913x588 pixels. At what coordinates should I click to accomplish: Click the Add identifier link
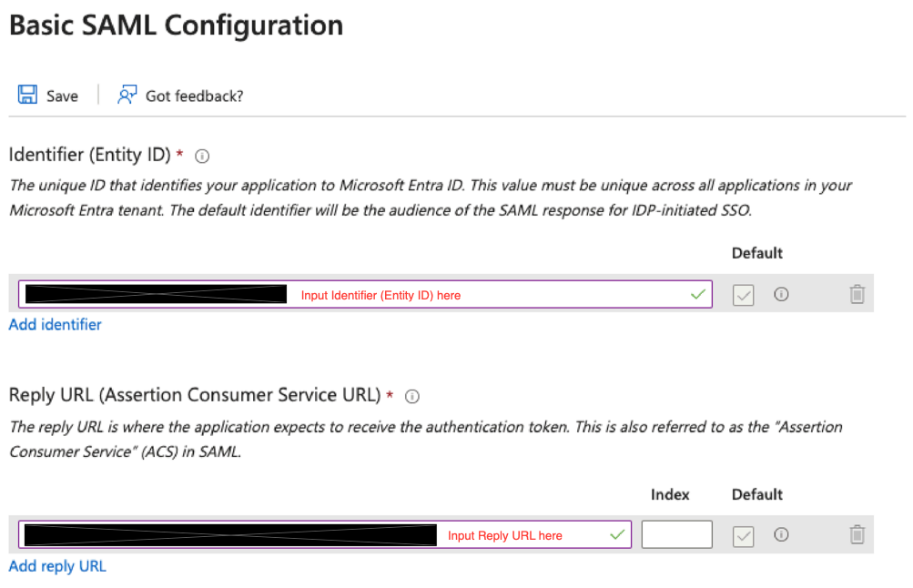tap(55, 324)
